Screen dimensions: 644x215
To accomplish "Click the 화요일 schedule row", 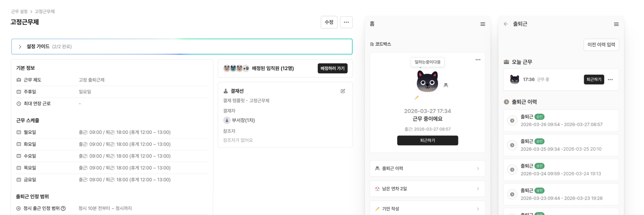I will (x=112, y=144).
